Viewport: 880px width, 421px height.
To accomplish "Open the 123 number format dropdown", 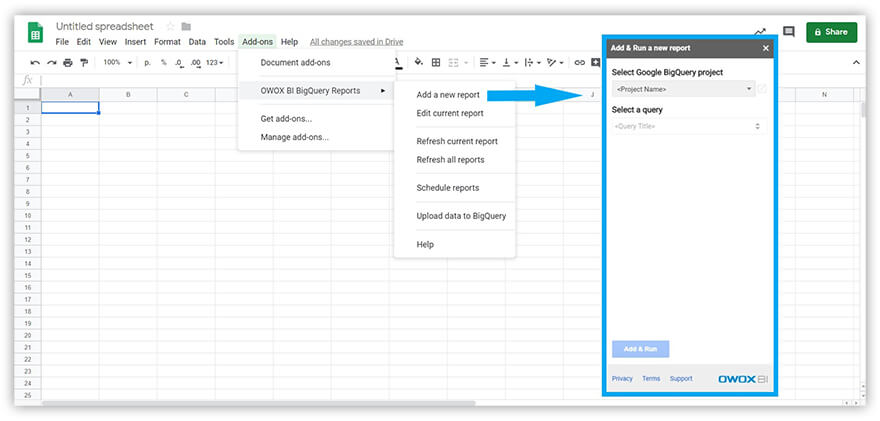I will coord(214,63).
